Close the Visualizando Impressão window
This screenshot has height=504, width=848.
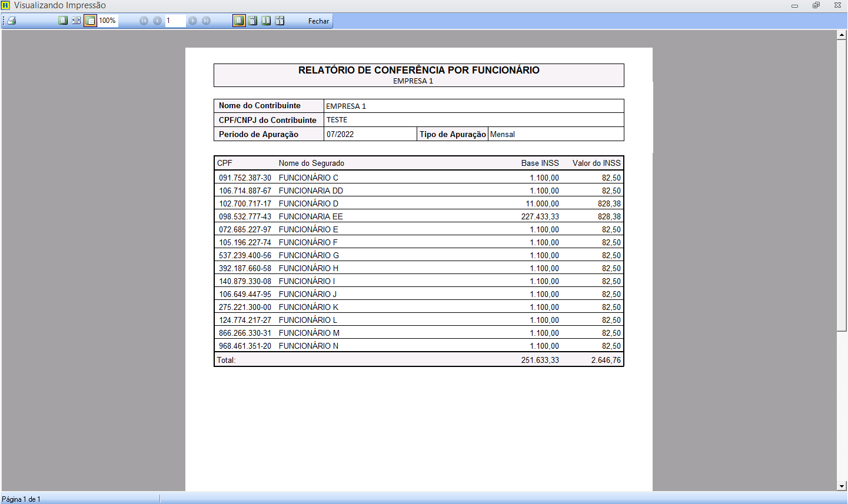tap(837, 5)
